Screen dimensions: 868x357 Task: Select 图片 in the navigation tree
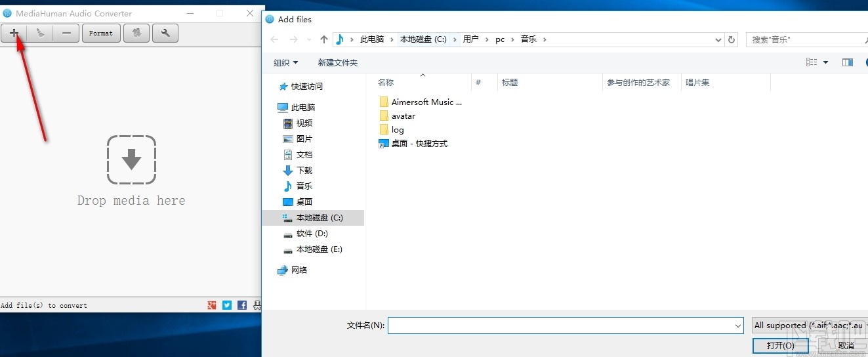[x=304, y=138]
